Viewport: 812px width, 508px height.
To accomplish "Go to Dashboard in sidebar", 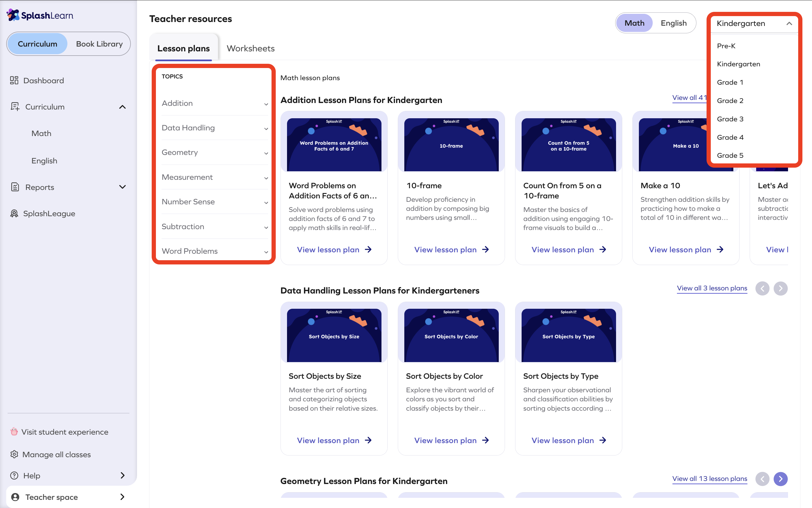I will (44, 80).
